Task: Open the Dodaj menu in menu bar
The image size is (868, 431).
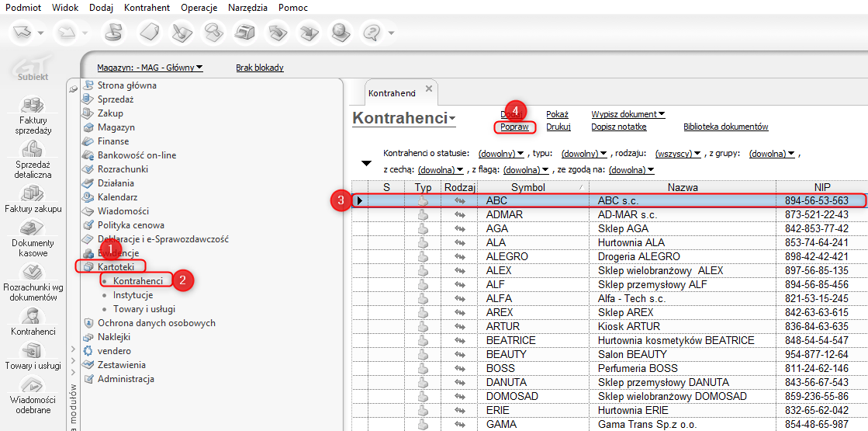Action: (102, 8)
